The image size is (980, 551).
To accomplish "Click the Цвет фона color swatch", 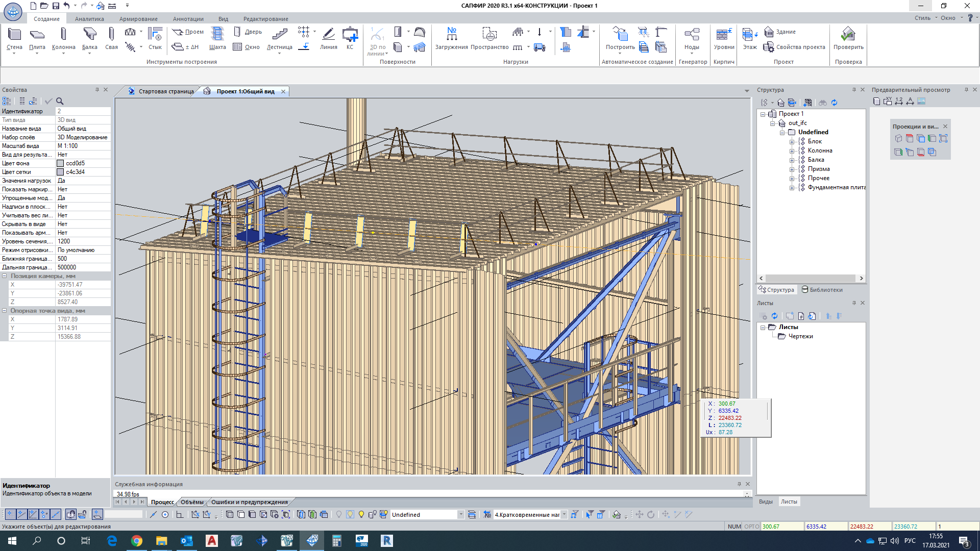I will [61, 163].
